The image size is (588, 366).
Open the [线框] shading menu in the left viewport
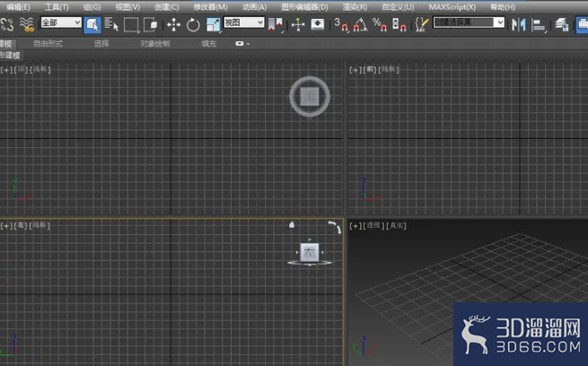pyautogui.click(x=39, y=225)
